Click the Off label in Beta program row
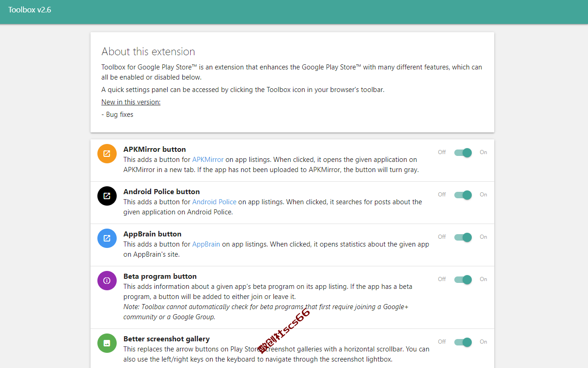 point(442,279)
